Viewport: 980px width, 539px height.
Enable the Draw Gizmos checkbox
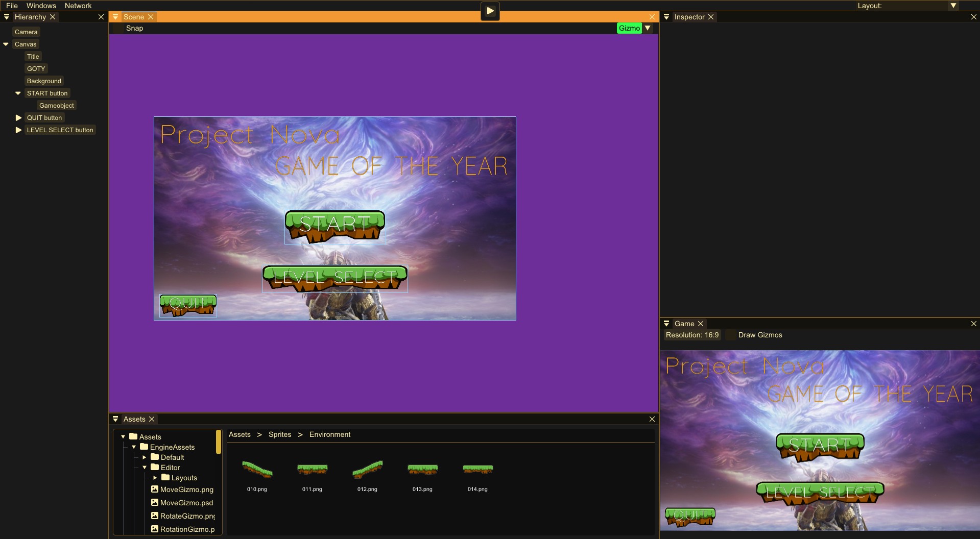pyautogui.click(x=731, y=335)
